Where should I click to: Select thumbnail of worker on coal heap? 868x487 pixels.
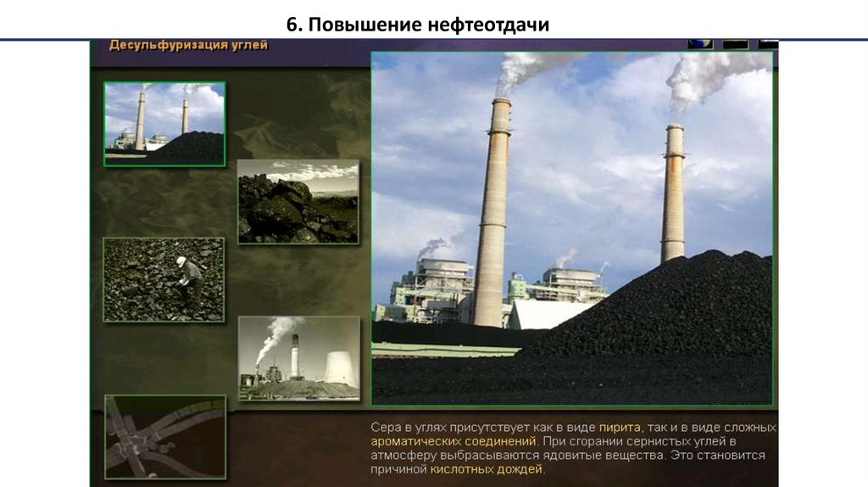click(164, 280)
